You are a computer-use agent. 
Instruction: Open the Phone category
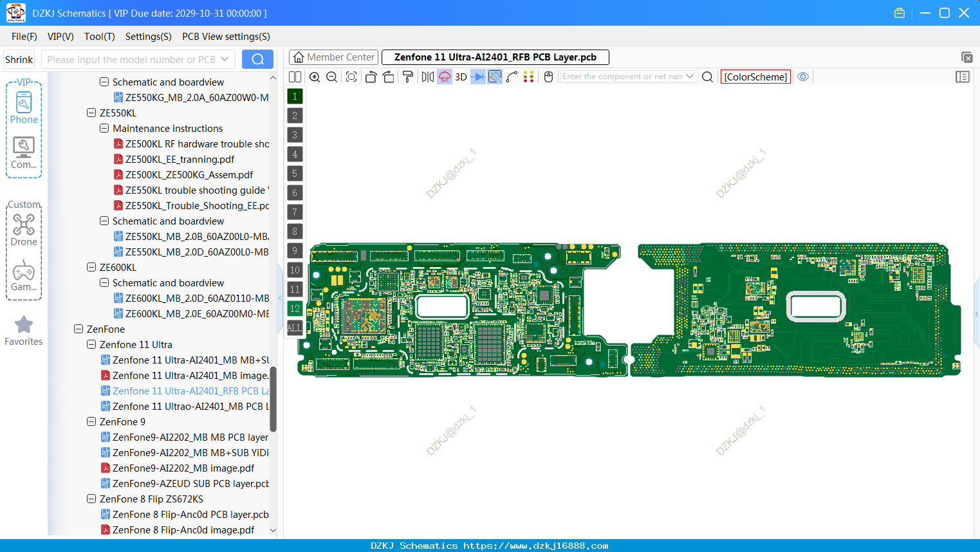tap(24, 107)
